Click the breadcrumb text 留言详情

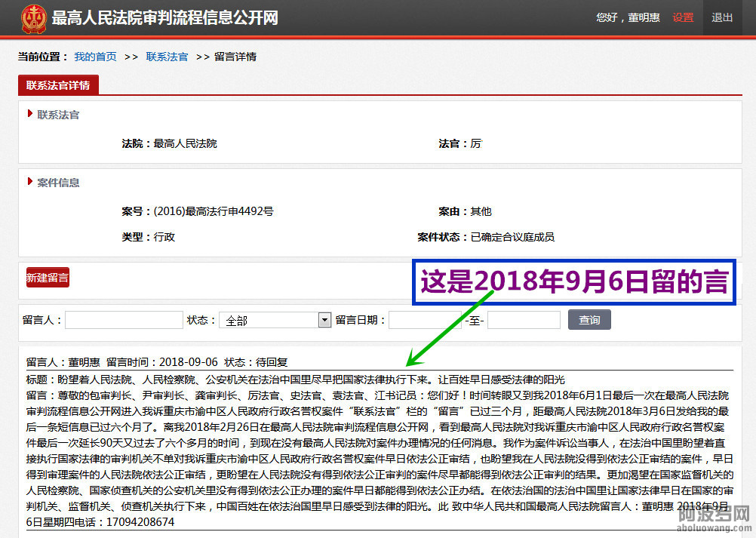(x=235, y=57)
